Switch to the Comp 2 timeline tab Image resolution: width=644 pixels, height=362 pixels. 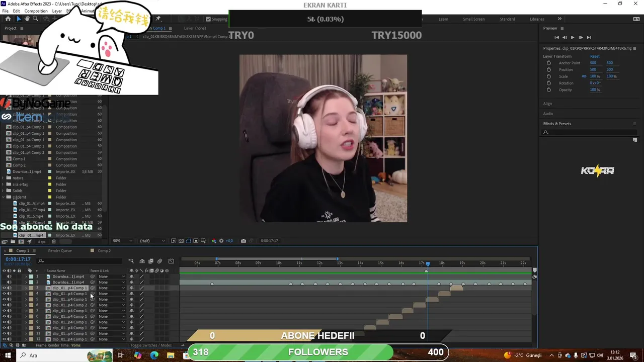click(x=104, y=251)
